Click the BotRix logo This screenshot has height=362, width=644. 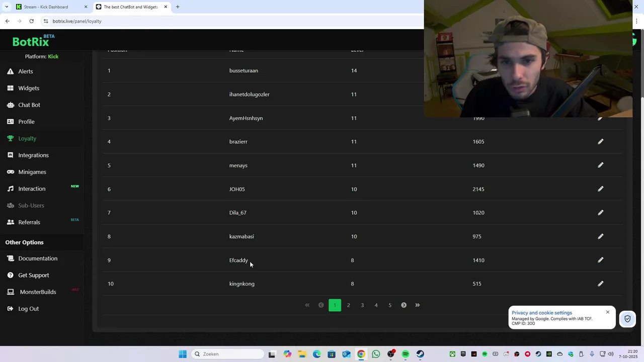click(x=34, y=40)
